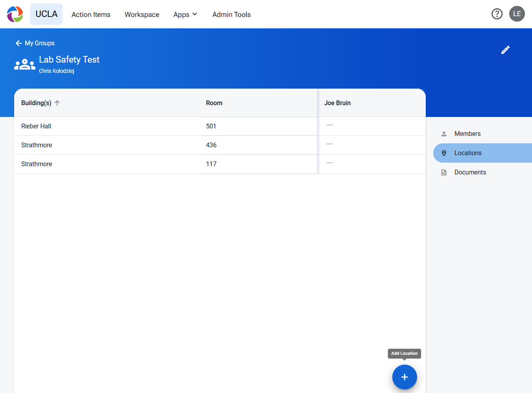This screenshot has width=532, height=393.
Task: Open the Action Items menu
Action: (x=91, y=15)
